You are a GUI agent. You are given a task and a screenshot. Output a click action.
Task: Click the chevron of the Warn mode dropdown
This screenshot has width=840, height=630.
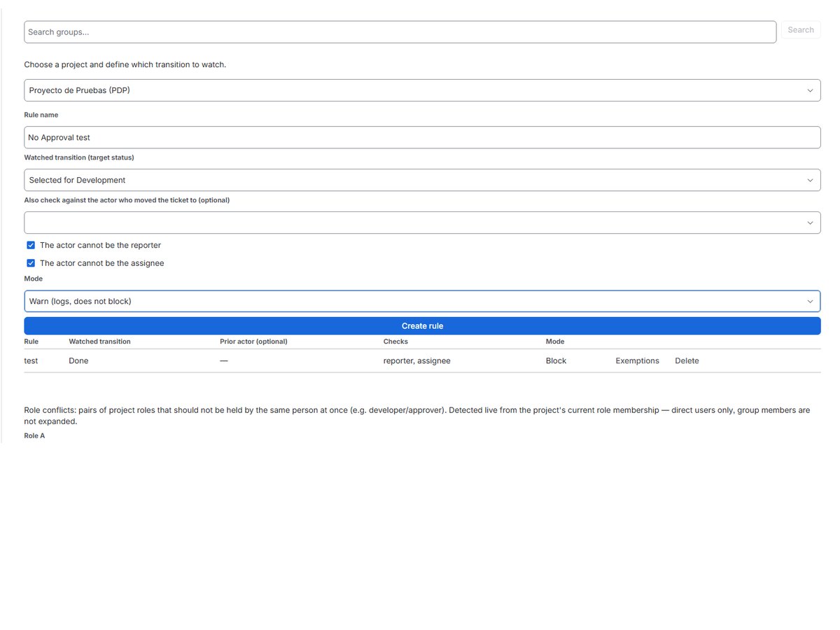(810, 301)
